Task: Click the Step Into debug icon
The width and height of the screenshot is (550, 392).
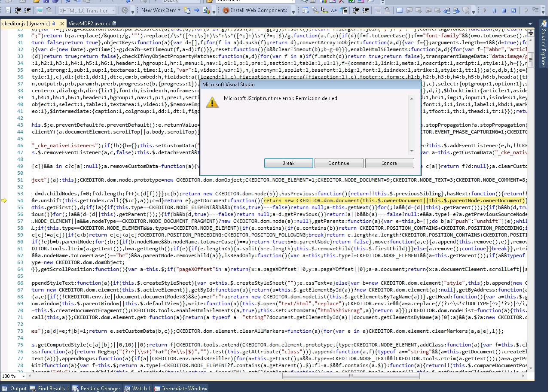Action: pos(535,10)
